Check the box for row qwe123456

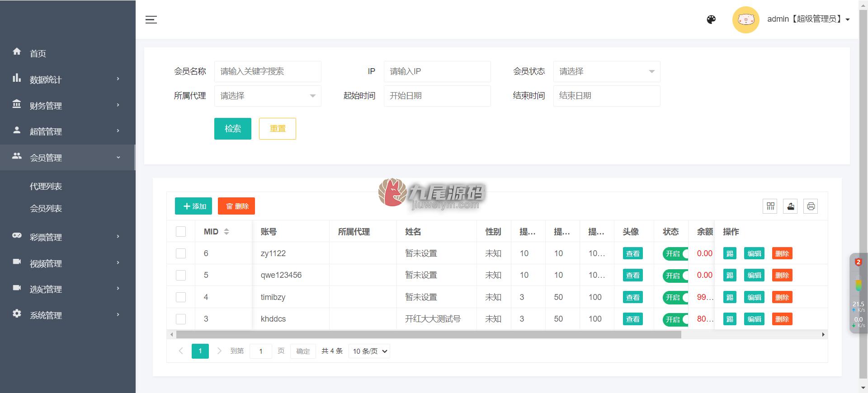click(181, 275)
